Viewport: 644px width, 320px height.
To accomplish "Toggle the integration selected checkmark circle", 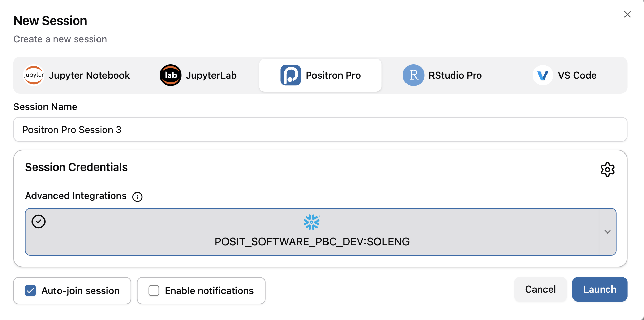I will (39, 222).
